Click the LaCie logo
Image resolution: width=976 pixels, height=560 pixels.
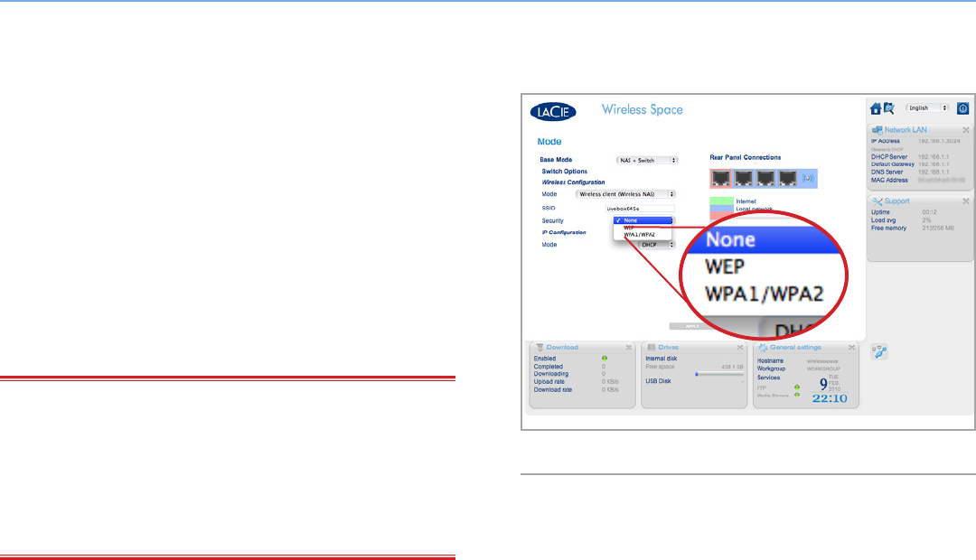click(553, 112)
